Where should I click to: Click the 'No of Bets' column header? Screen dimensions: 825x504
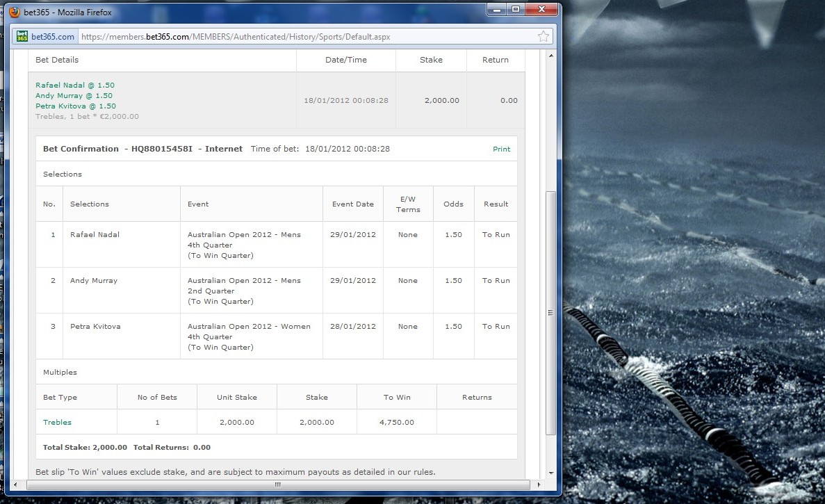(157, 397)
